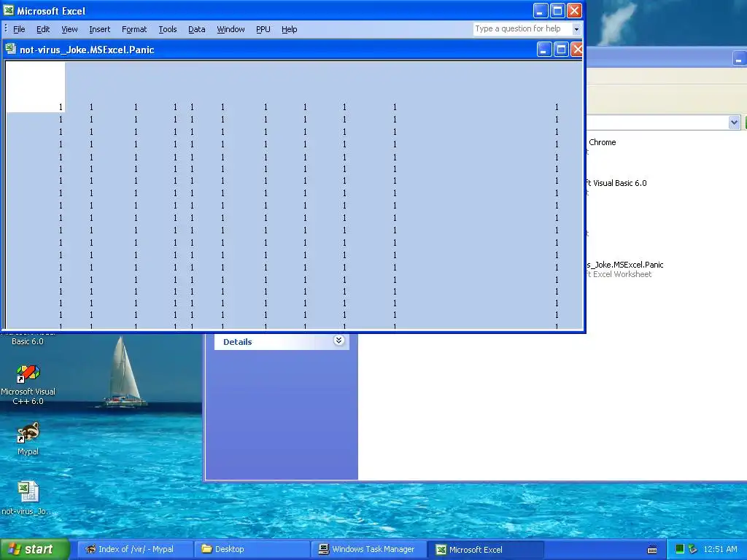
Task: Expand the help question box dropdown arrow
Action: (576, 29)
